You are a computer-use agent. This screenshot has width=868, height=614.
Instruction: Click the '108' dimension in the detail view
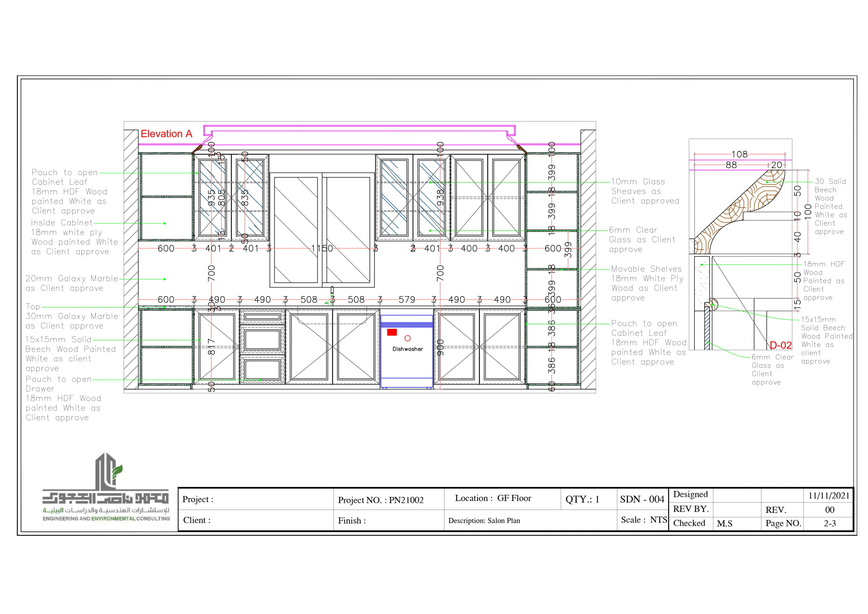point(739,154)
